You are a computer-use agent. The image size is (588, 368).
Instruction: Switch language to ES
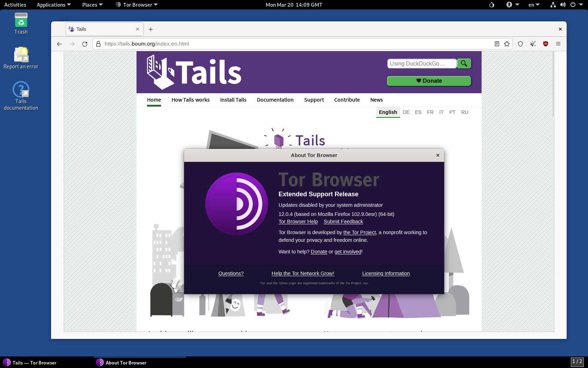tap(418, 112)
